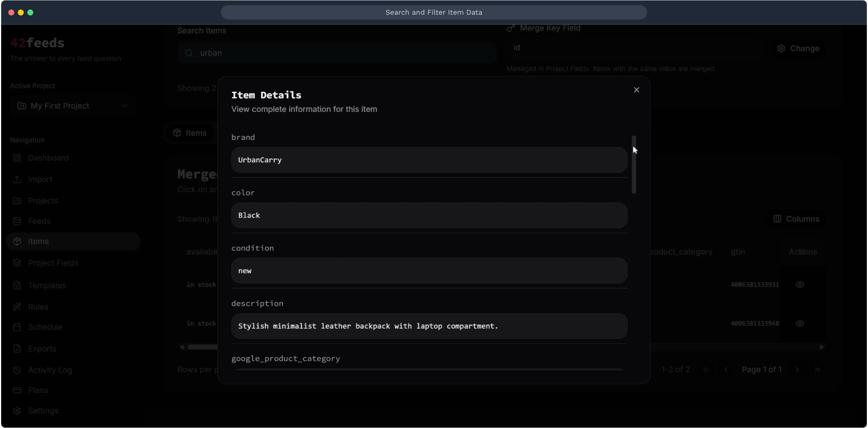The image size is (868, 428).
Task: Click Change for the merge key field
Action: point(798,48)
